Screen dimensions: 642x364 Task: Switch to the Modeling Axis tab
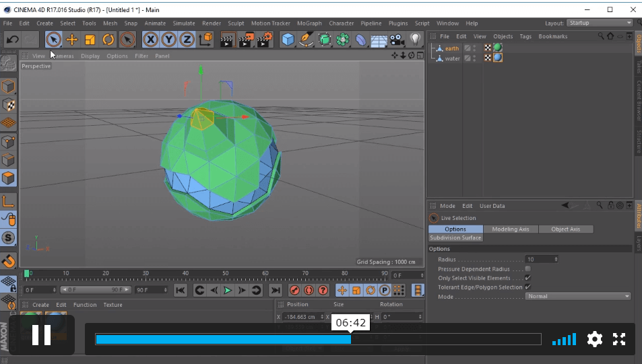point(511,229)
